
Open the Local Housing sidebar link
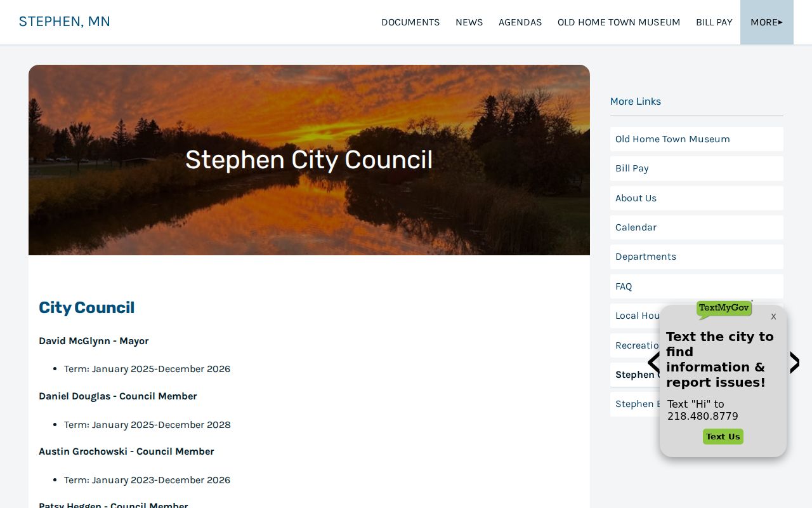[x=635, y=316]
